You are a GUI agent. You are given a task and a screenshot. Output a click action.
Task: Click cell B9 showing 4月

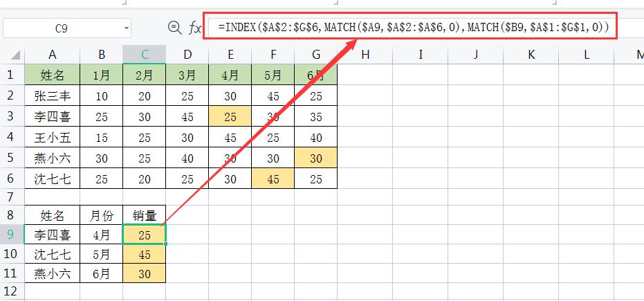coord(102,235)
